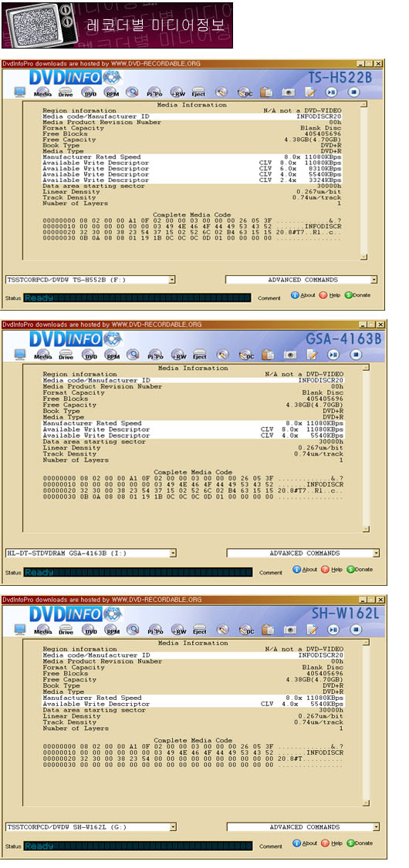Viewport: 409px width, 868px height.
Task: Run the PiPo scan in the GSA-4163B window
Action: [x=155, y=354]
